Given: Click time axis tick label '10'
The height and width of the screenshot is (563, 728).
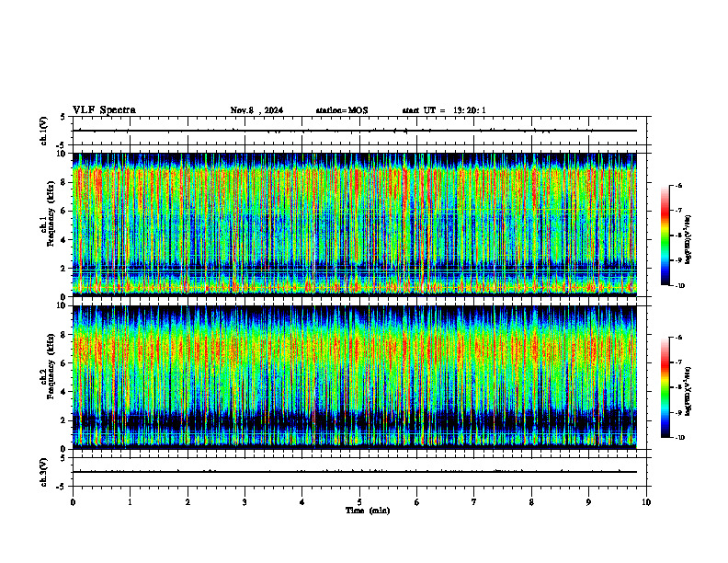Looking at the screenshot, I should (x=646, y=502).
